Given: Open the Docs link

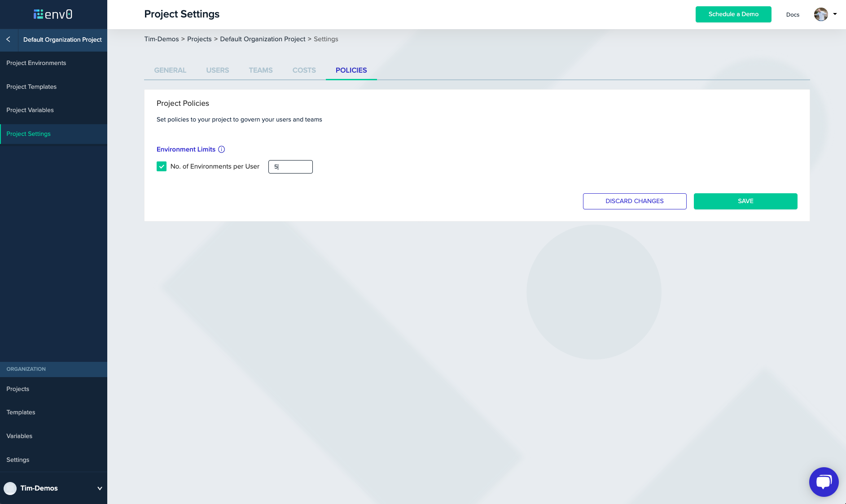Looking at the screenshot, I should [x=793, y=15].
